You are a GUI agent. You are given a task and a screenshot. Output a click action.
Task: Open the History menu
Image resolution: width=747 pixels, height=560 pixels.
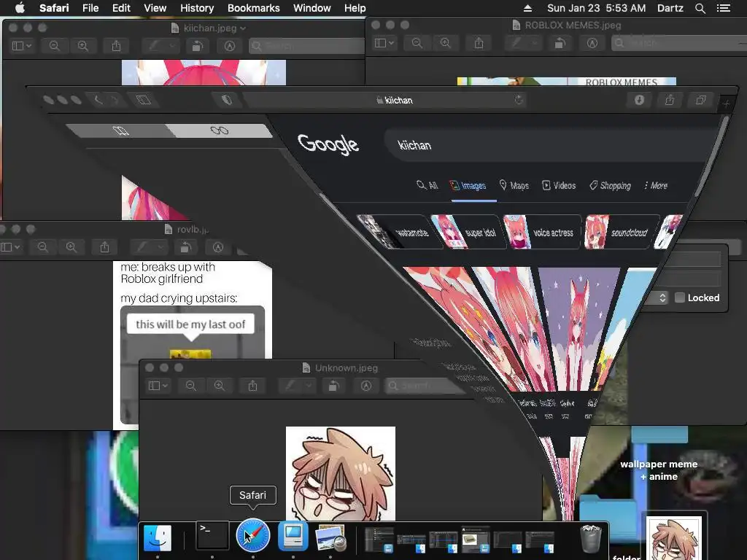197,8
